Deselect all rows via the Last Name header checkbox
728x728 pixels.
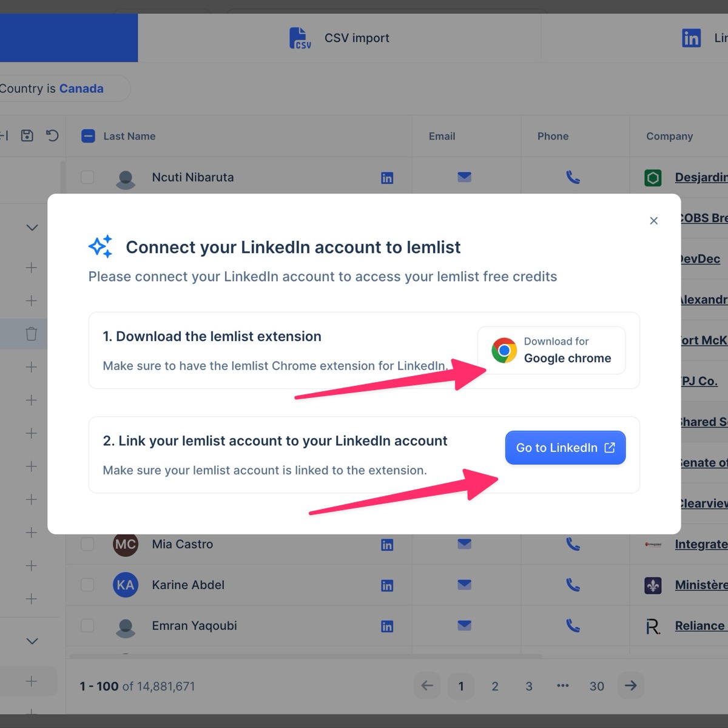pos(88,136)
